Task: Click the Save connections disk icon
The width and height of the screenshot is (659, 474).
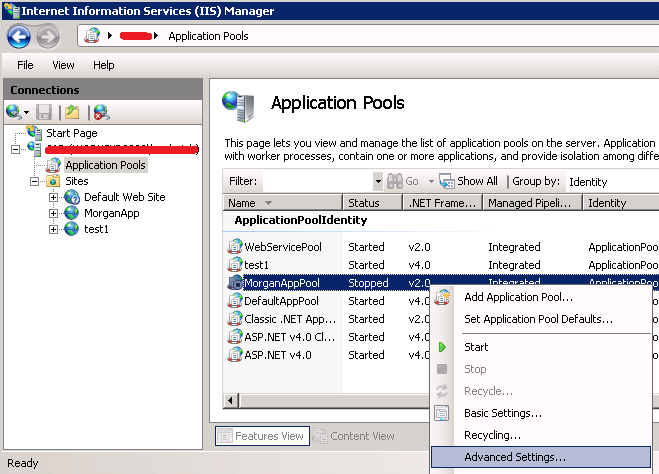Action: [44, 112]
